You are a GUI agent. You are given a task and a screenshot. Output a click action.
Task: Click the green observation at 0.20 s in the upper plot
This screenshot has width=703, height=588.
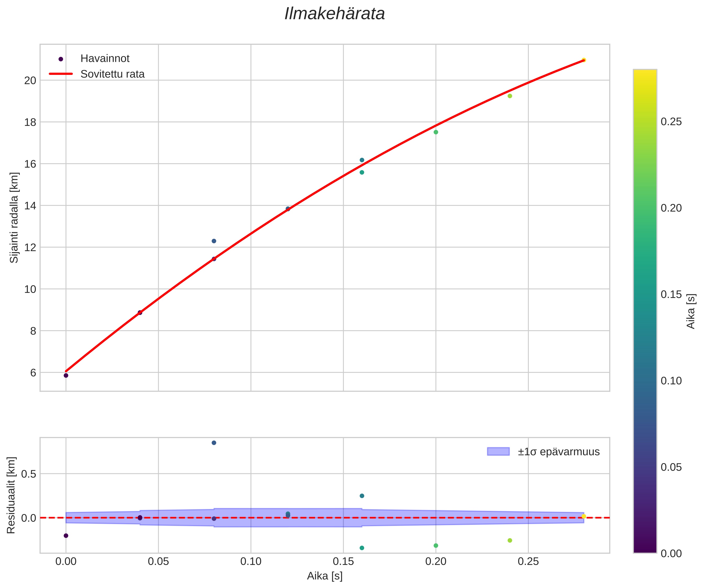pyautogui.click(x=436, y=132)
